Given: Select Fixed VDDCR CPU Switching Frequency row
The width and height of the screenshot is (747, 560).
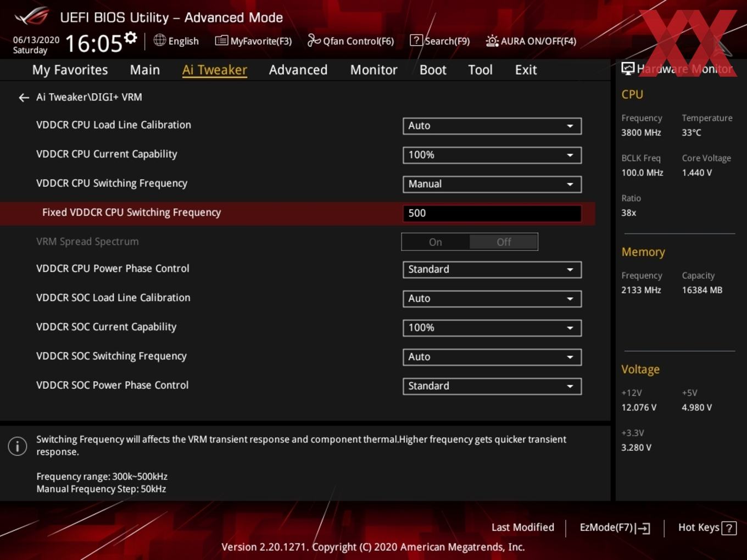Looking at the screenshot, I should coord(297,213).
